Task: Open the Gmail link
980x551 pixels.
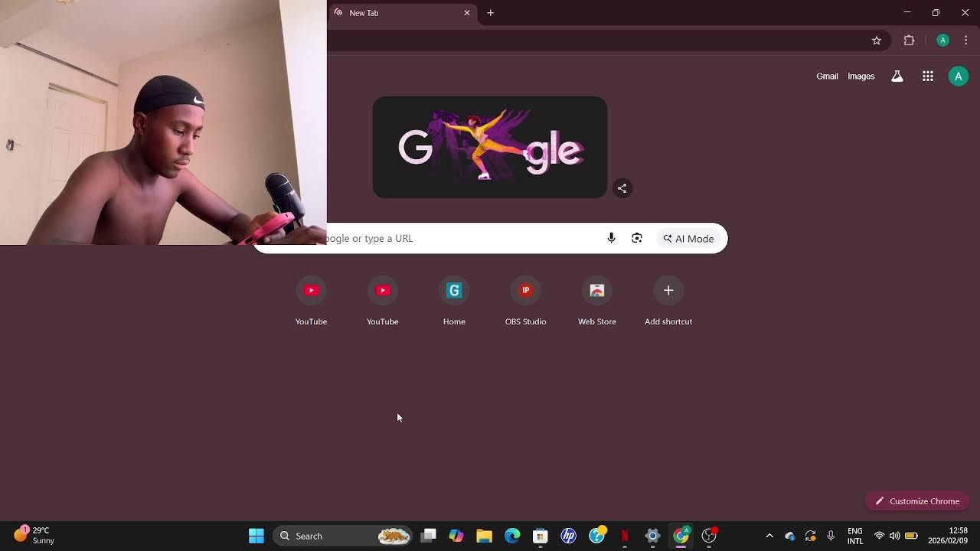Action: point(827,77)
